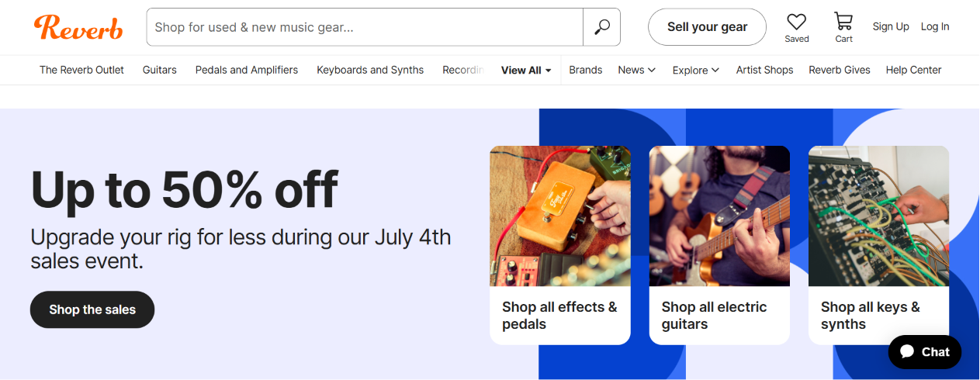The image size is (980, 380).
Task: Open the Guitars category
Action: point(160,70)
